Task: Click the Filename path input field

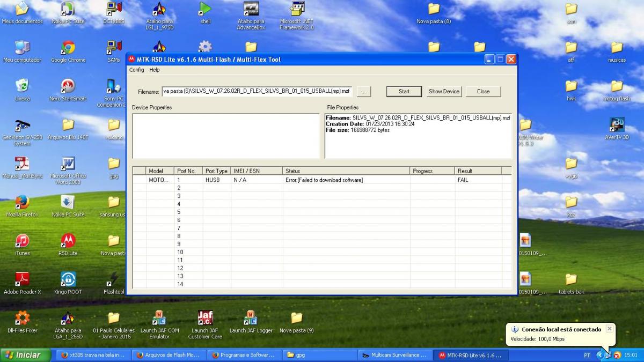Action: tap(257, 92)
